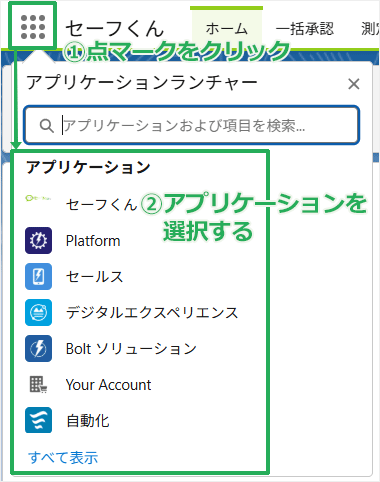Click the 自動化 wave icon
The width and height of the screenshot is (380, 482).
pos(38,420)
